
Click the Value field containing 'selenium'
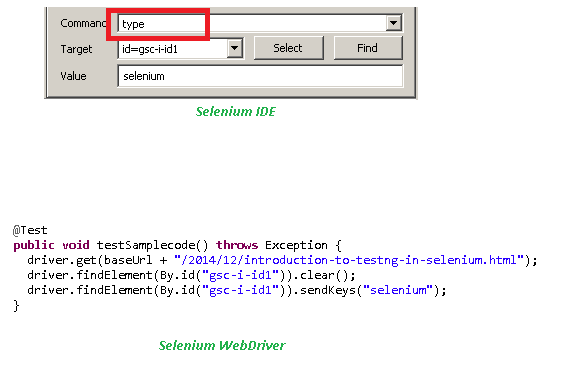pos(260,76)
